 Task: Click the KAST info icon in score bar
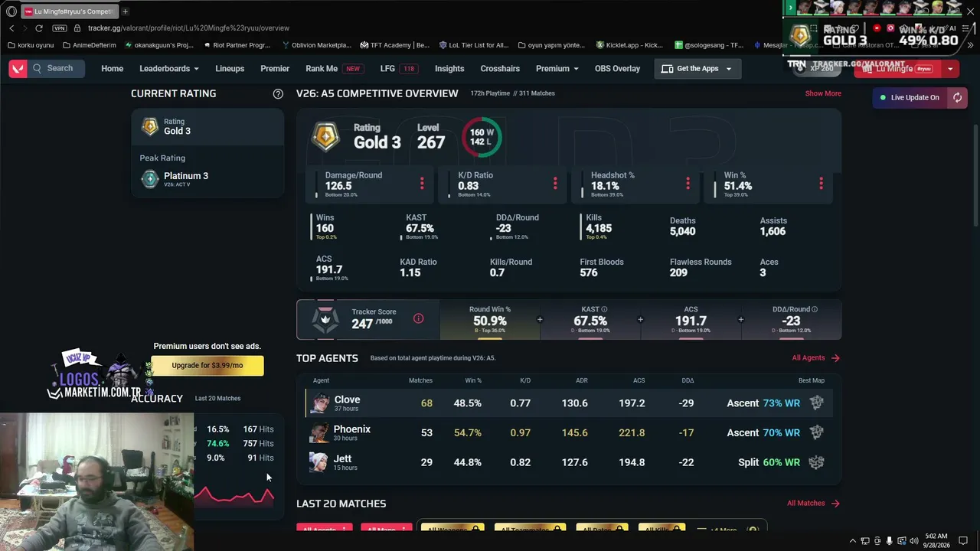point(604,309)
